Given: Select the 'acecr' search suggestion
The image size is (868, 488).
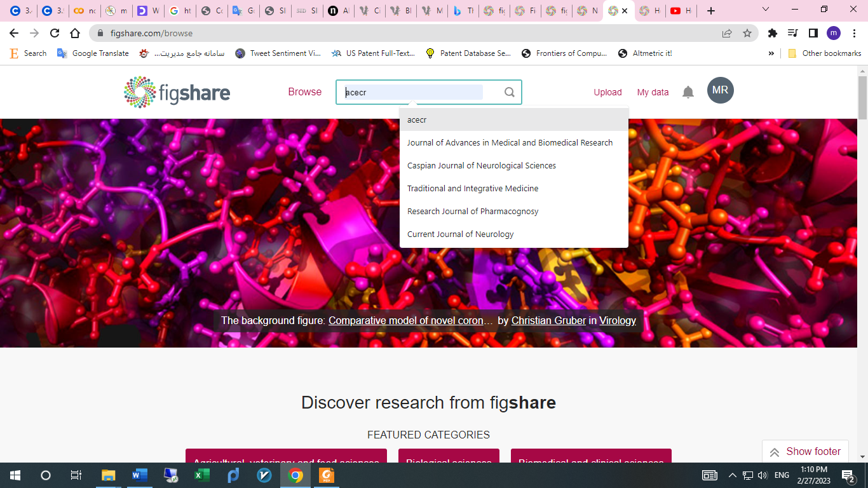Looking at the screenshot, I should coord(513,119).
